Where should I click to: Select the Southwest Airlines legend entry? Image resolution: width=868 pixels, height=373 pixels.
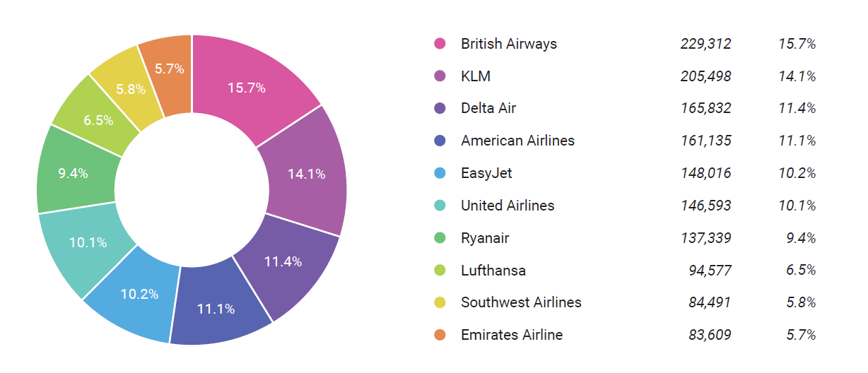click(x=521, y=302)
